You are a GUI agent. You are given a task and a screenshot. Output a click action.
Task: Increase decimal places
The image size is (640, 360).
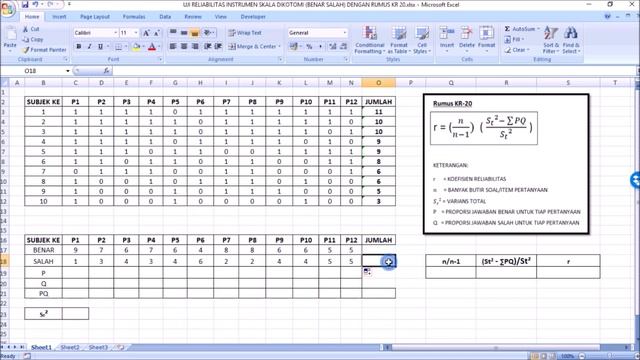pyautogui.click(x=333, y=47)
